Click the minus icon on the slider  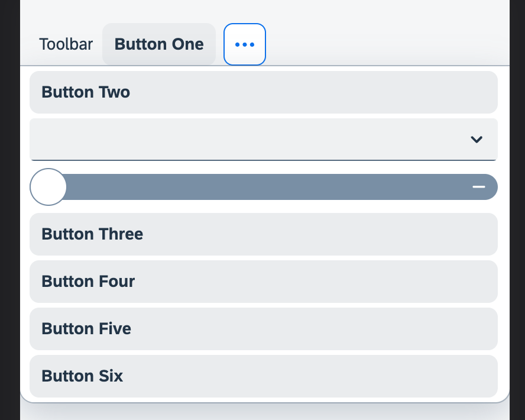[478, 186]
